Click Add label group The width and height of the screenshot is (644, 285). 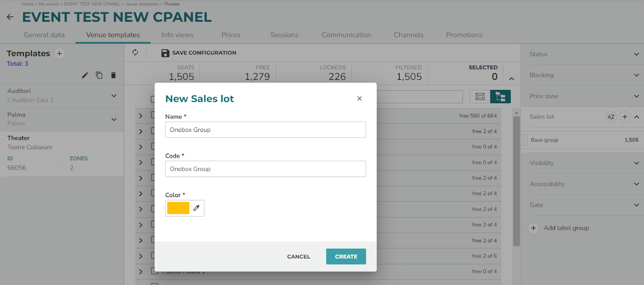click(566, 228)
